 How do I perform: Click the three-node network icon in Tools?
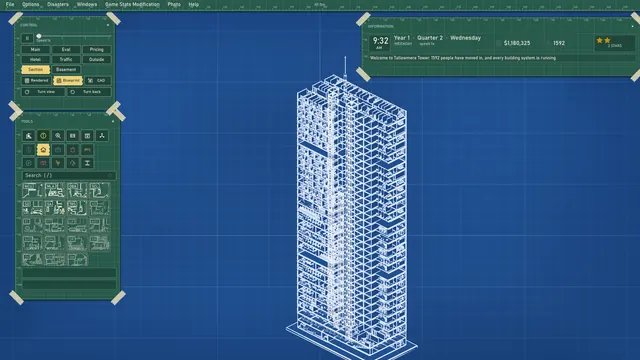102,136
